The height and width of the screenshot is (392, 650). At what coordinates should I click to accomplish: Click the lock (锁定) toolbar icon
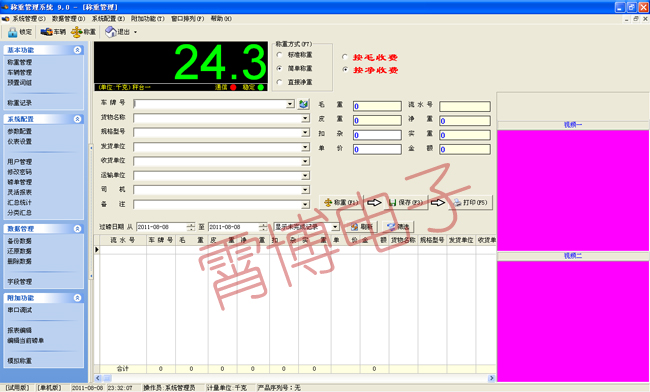(x=12, y=32)
